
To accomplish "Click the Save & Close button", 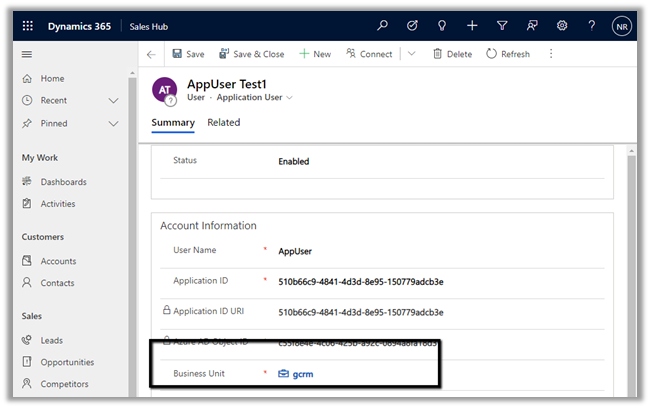I will (250, 54).
